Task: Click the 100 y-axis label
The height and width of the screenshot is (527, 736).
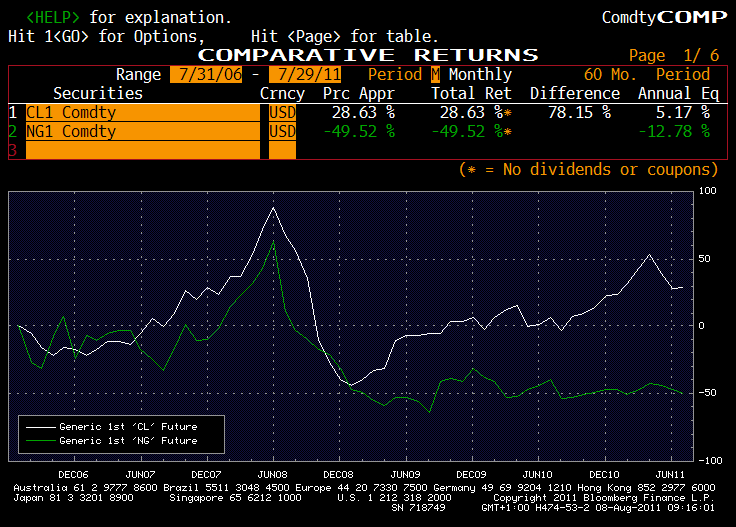Action: point(708,191)
